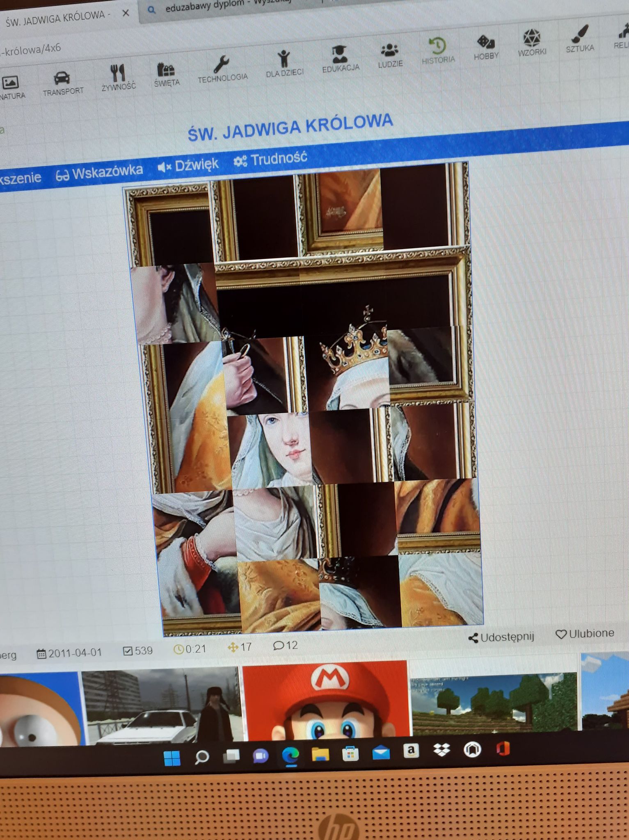
Task: Open the Chat app on taskbar
Action: pos(261,755)
